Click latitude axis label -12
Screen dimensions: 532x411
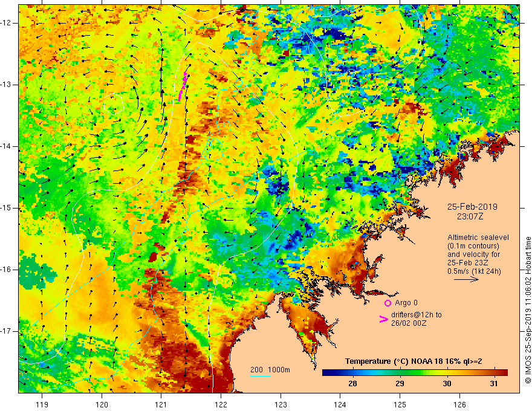click(6, 23)
